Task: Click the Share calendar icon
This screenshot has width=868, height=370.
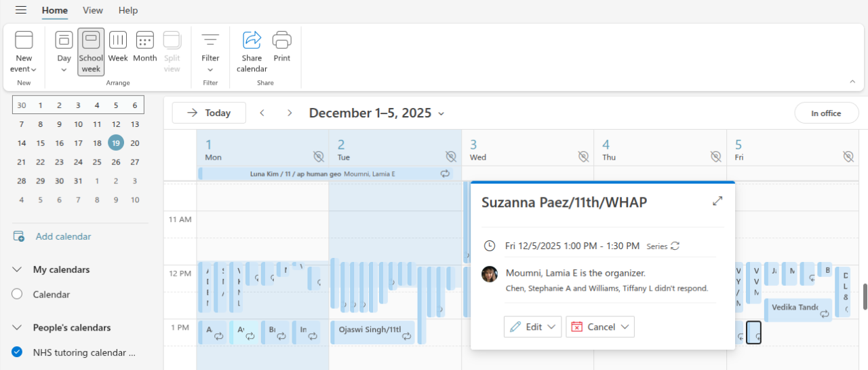Action: [x=252, y=40]
